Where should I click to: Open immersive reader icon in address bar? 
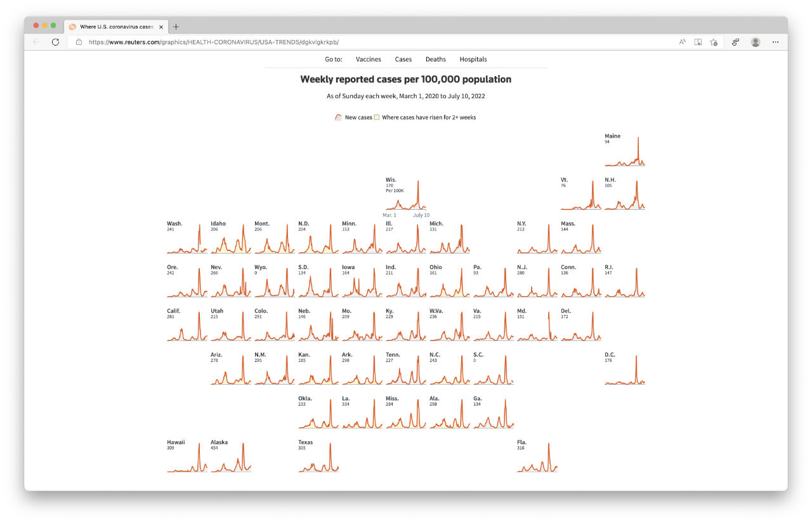click(x=698, y=42)
